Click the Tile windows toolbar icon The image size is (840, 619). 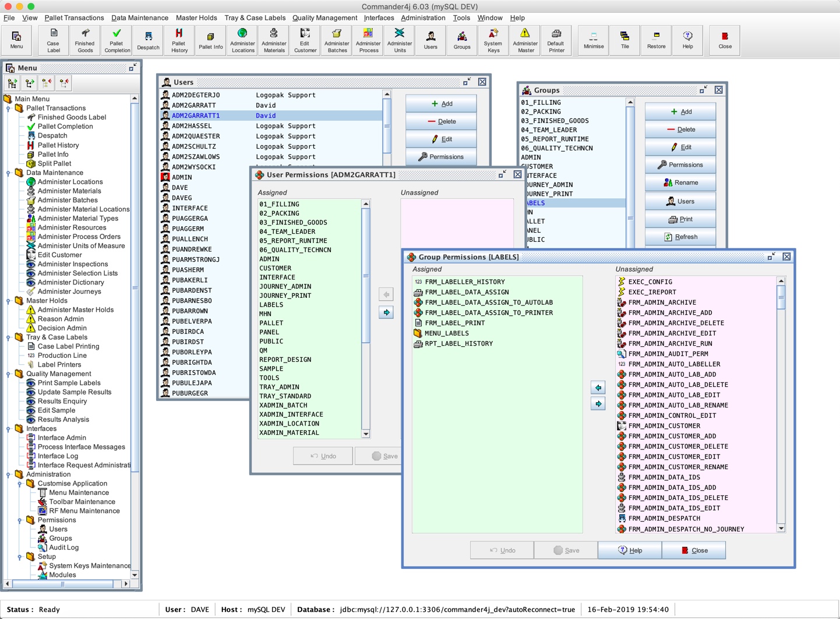[x=624, y=40]
